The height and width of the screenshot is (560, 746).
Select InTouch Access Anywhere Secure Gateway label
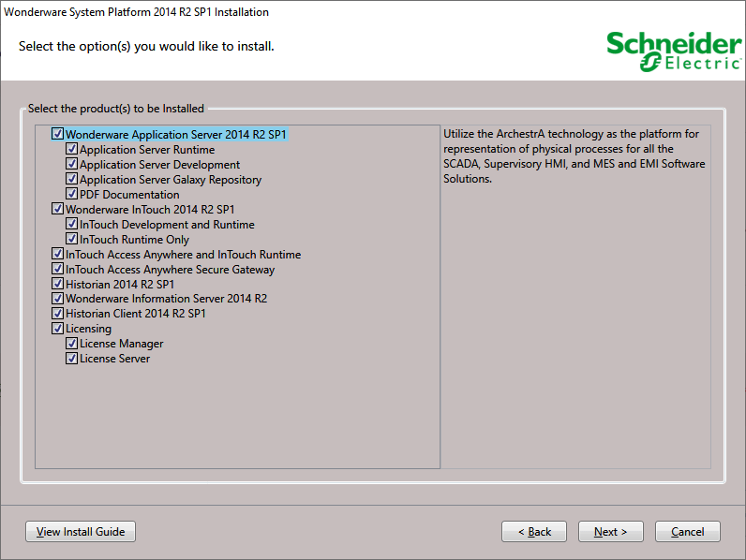pyautogui.click(x=171, y=270)
